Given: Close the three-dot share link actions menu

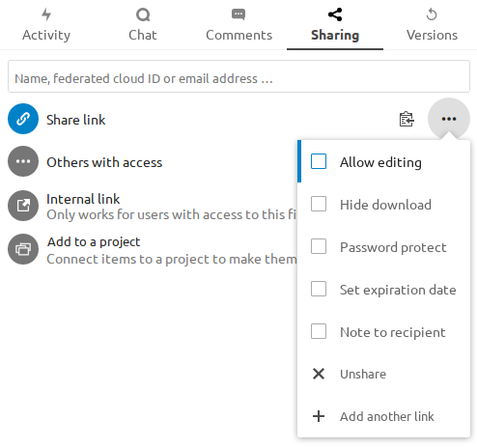Looking at the screenshot, I should pos(449,119).
